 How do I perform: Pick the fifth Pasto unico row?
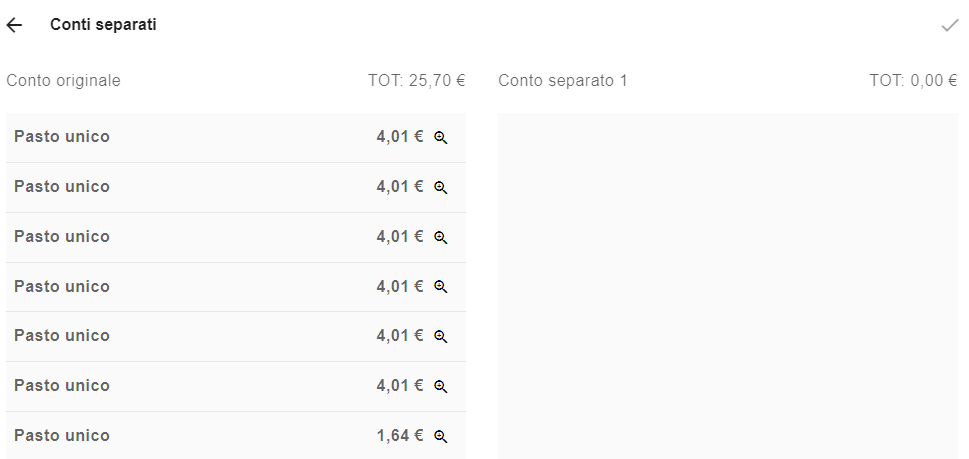pyautogui.click(x=235, y=336)
